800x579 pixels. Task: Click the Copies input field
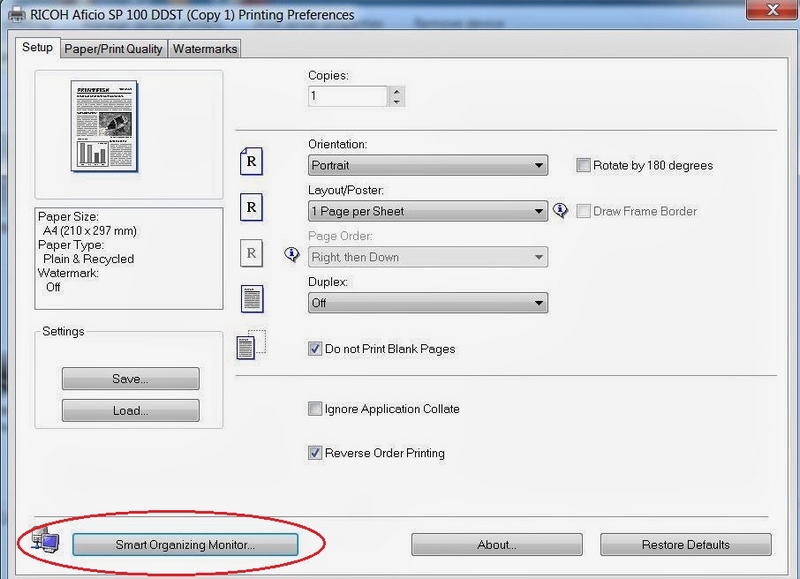click(347, 96)
